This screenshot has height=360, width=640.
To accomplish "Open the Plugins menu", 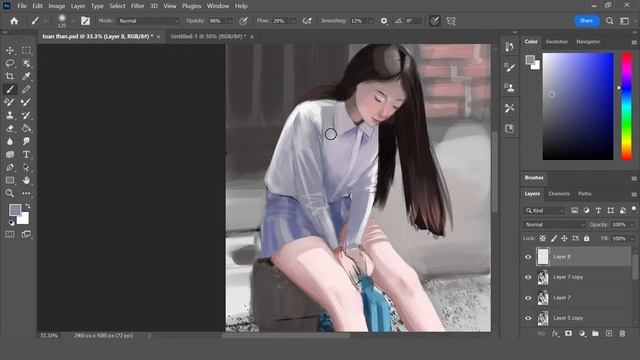I will 191,6.
